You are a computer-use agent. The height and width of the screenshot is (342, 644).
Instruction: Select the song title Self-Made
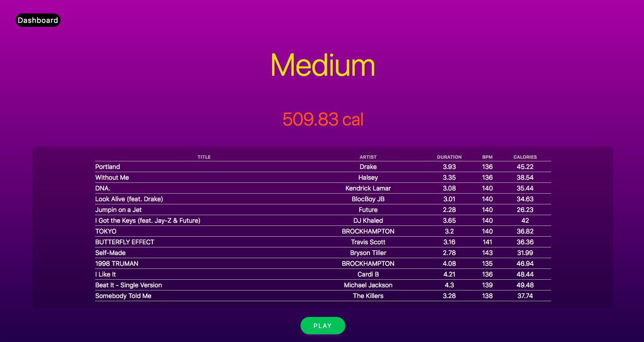110,253
